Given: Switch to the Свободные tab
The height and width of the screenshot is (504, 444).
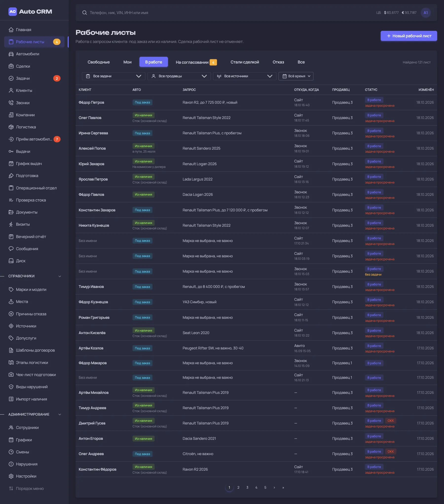Looking at the screenshot, I should click(x=99, y=62).
